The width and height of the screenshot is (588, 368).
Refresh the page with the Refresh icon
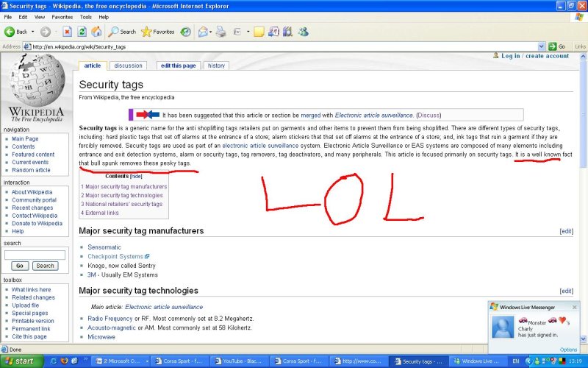point(82,32)
